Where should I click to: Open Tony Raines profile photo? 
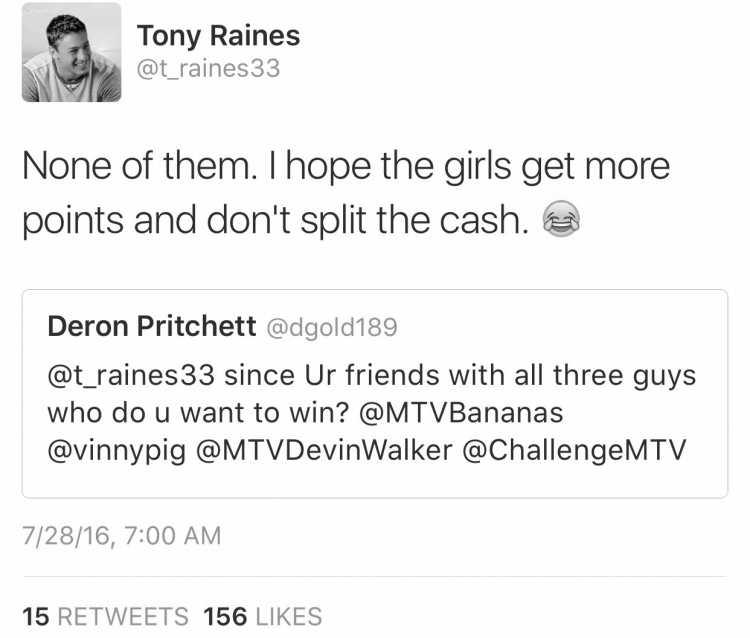click(x=71, y=52)
